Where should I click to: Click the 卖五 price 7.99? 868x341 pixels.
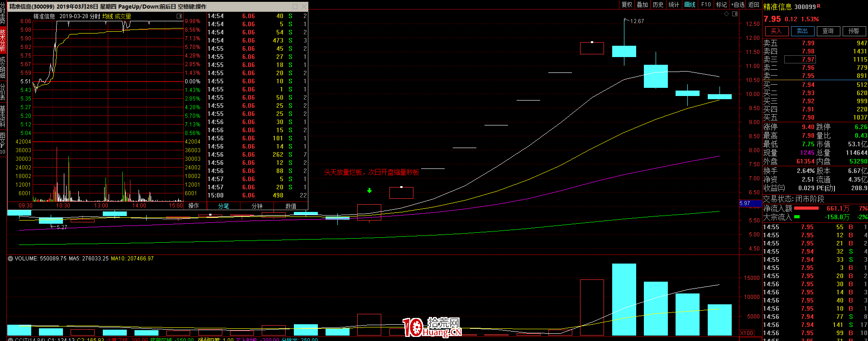tap(808, 43)
